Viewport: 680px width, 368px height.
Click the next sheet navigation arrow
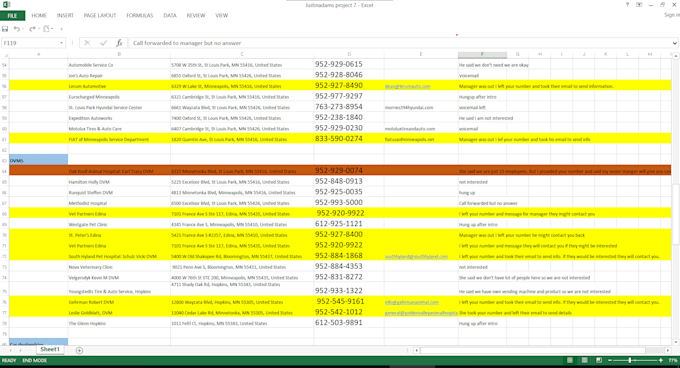pos(21,350)
